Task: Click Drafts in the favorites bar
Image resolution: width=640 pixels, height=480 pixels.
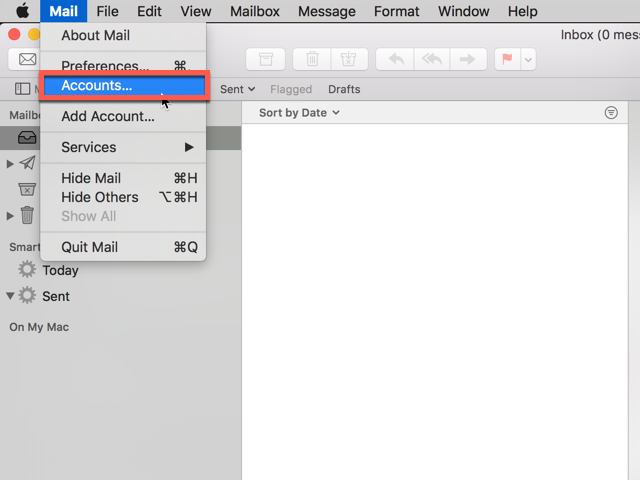Action: pyautogui.click(x=344, y=89)
